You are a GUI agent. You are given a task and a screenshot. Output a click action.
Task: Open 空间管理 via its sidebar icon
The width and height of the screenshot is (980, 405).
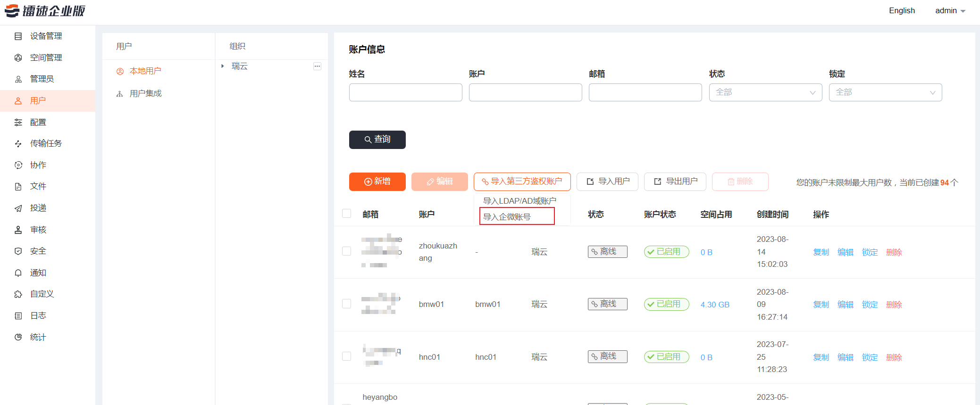click(18, 58)
